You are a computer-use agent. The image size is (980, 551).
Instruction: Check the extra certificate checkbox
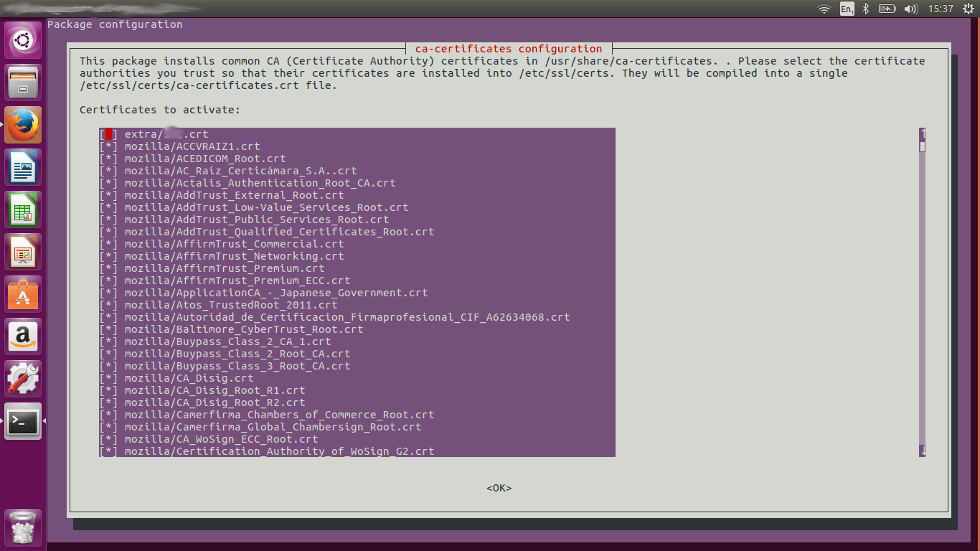(x=108, y=133)
